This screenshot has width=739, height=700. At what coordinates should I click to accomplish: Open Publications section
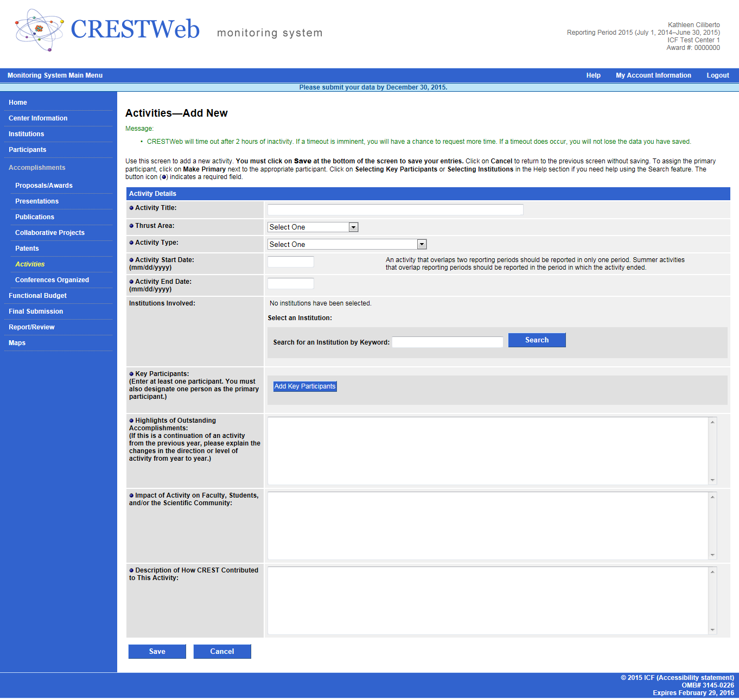click(35, 217)
